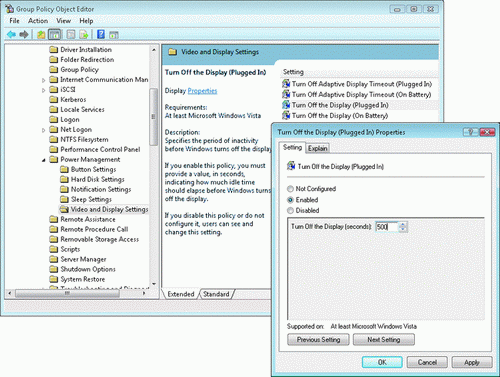Expand the Net Logon tree node

coord(43,130)
